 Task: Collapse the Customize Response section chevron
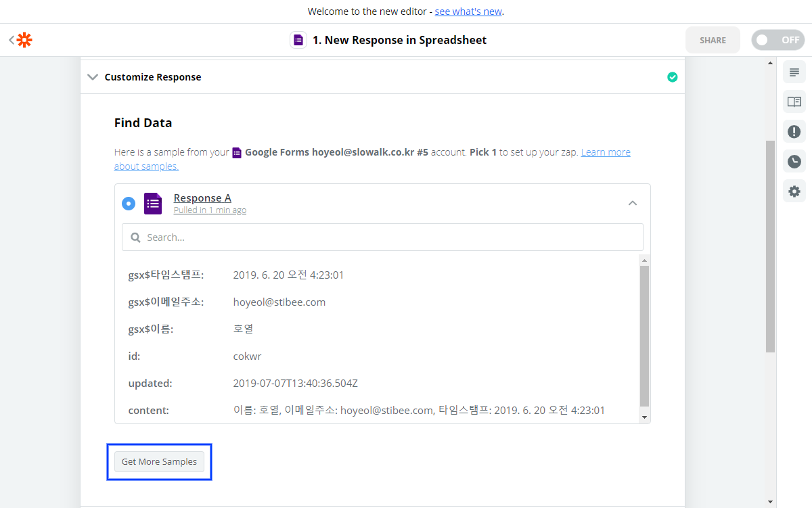point(93,77)
